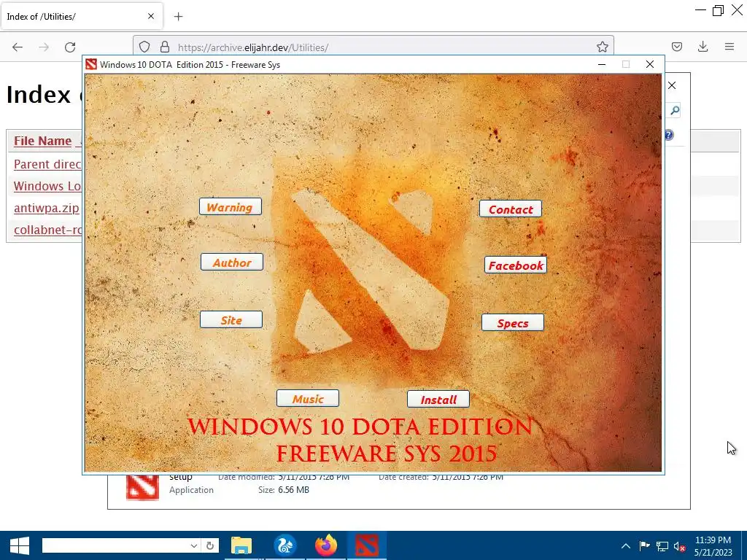Click the DOTA installer taskbar icon

click(366, 545)
